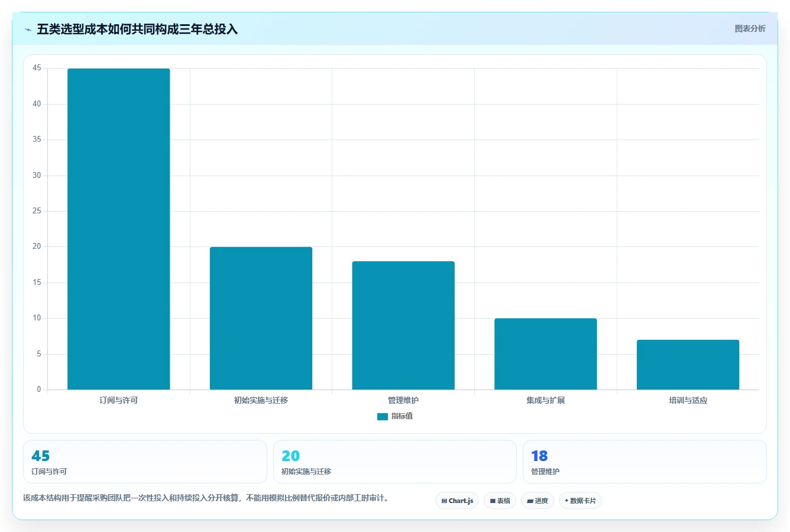The width and height of the screenshot is (790, 532).
Task: Click the 数据卡片 tag chip
Action: coord(580,501)
